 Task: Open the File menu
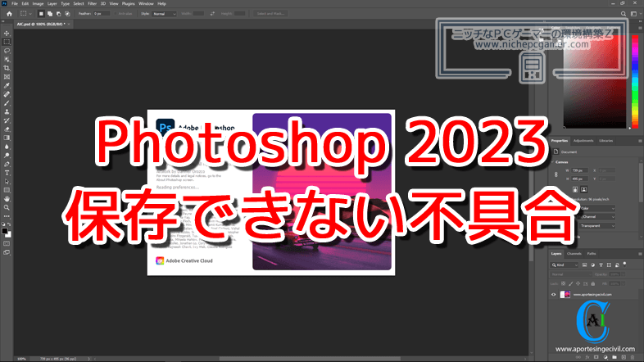pyautogui.click(x=15, y=4)
